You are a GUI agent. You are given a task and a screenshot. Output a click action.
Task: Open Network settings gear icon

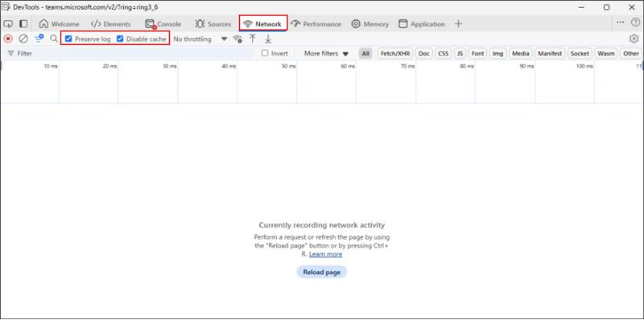634,39
